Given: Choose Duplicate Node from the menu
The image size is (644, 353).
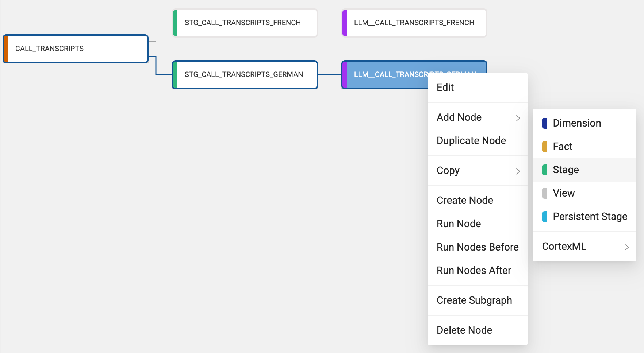Looking at the screenshot, I should [x=471, y=141].
